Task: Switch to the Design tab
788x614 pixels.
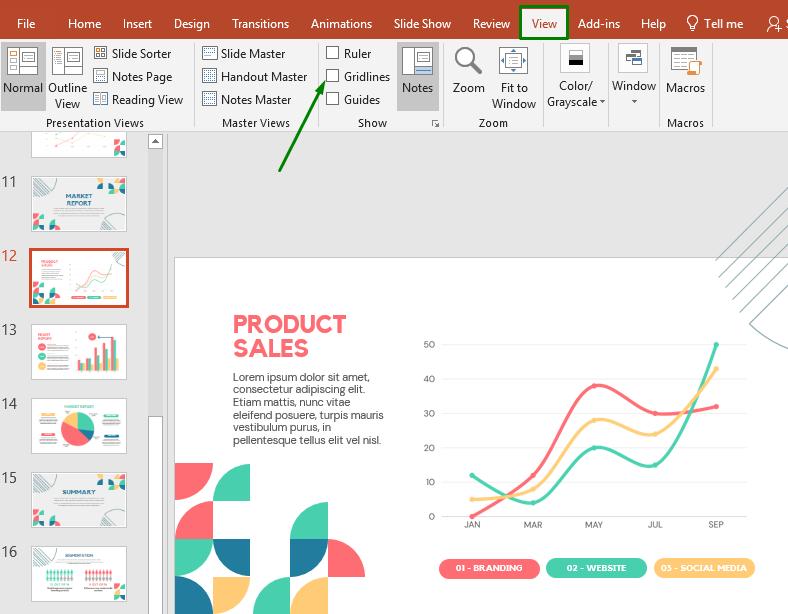Action: (x=191, y=24)
